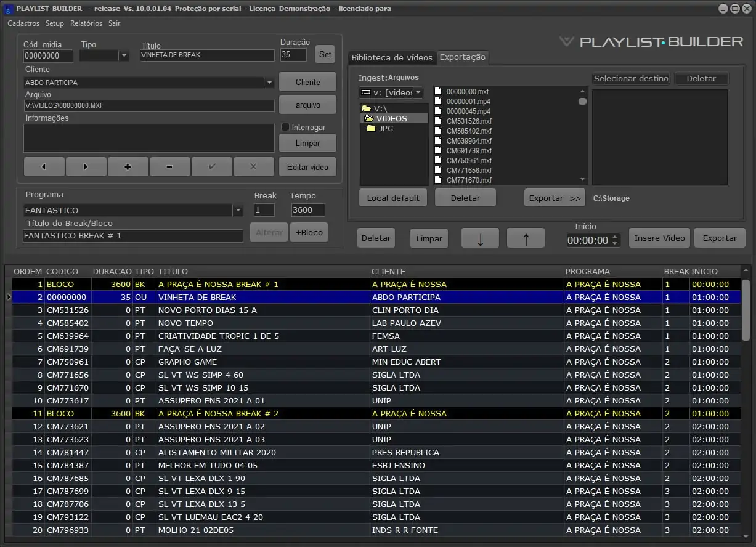Click the Sair menu item

[x=115, y=23]
